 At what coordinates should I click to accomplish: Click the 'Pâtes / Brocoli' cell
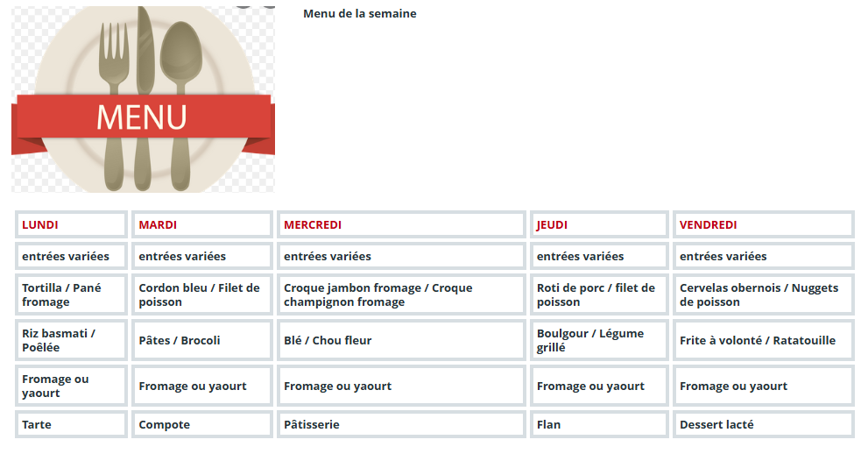click(202, 340)
